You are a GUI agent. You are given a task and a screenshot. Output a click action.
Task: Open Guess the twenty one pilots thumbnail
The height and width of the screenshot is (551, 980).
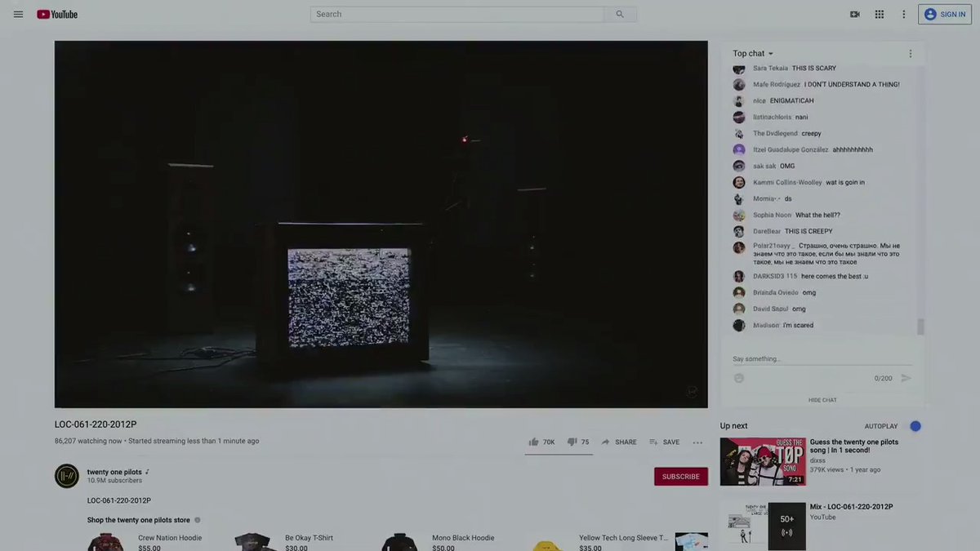tap(763, 462)
